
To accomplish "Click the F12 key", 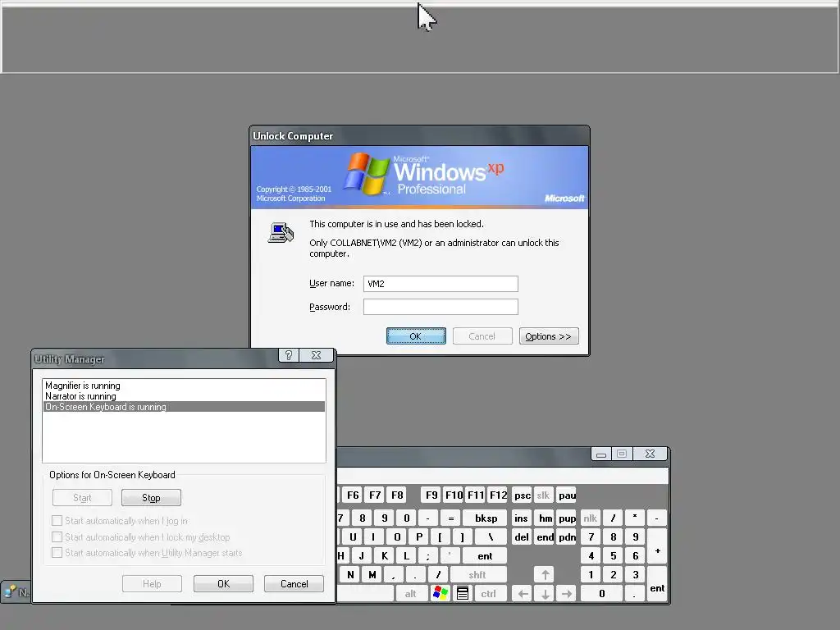I will coord(498,495).
